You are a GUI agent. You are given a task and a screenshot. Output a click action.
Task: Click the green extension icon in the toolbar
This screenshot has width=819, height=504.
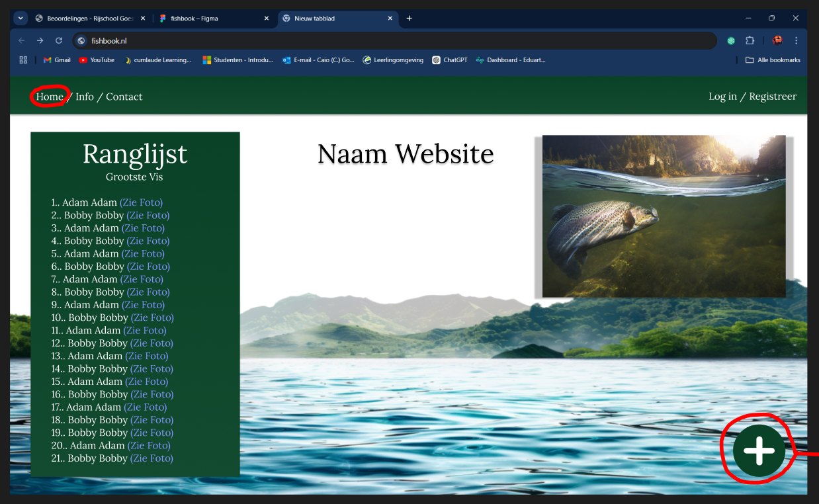click(730, 40)
